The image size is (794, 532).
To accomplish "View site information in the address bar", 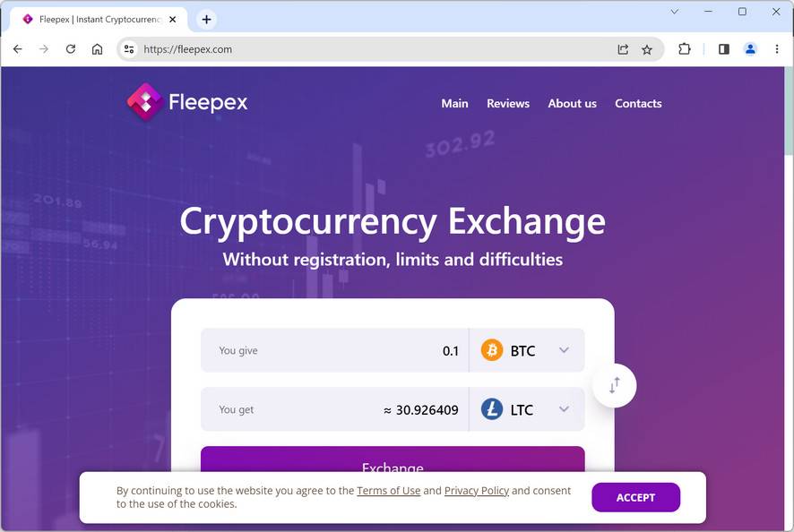I will (129, 49).
